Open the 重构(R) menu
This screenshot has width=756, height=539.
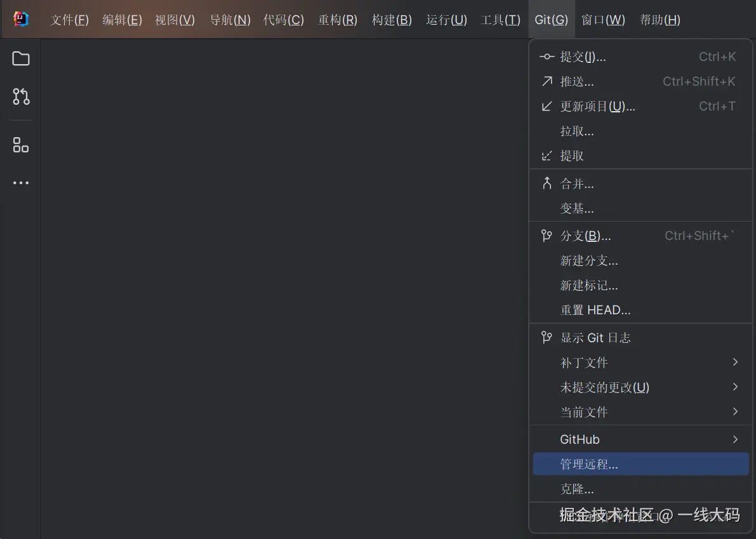tap(338, 20)
